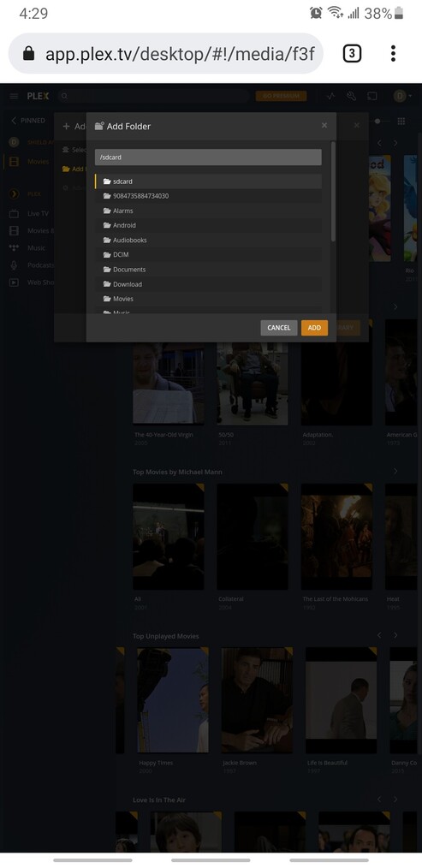Open the Chrome tab switcher showing 3
Image resolution: width=422 pixels, height=868 pixels.
[x=352, y=53]
